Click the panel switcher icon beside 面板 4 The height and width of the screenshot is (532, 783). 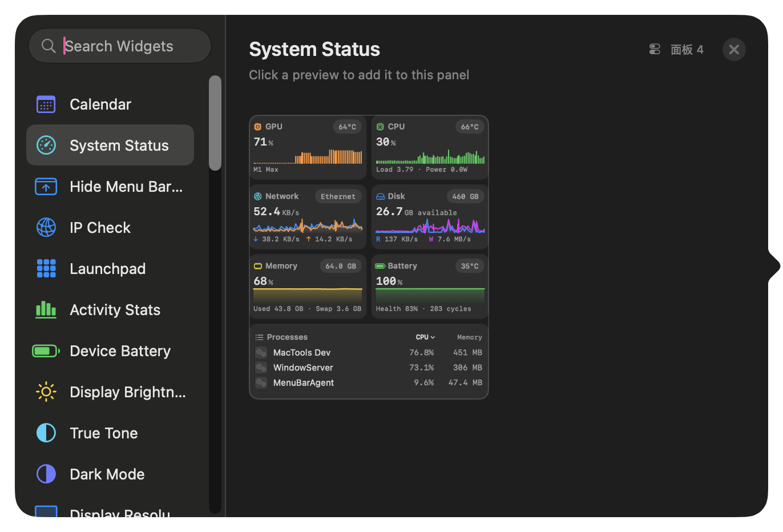coord(655,50)
